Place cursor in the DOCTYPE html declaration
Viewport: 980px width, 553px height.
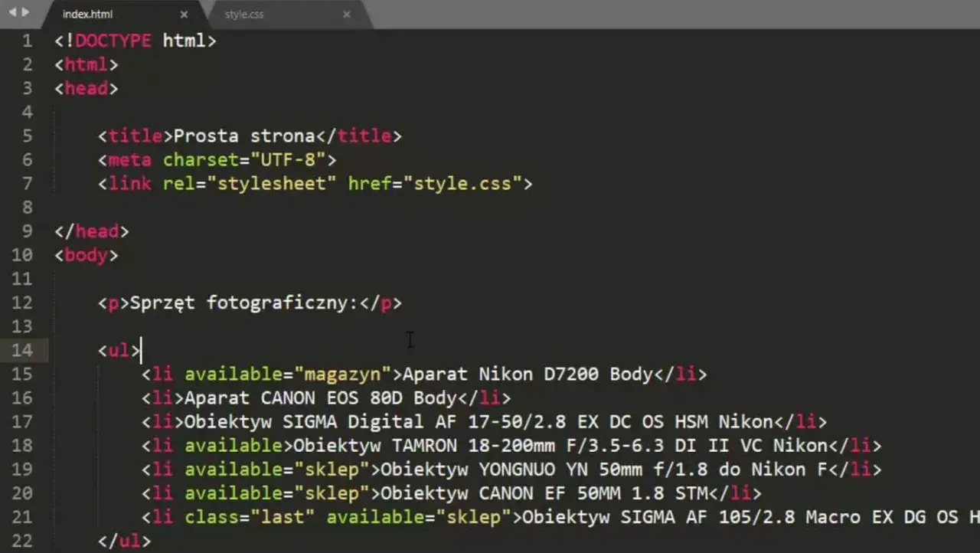coord(136,41)
